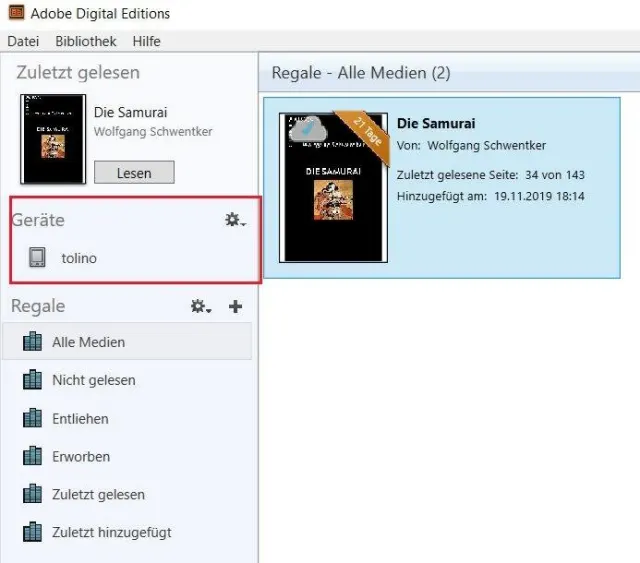Click 'Von: Wolfgang Schwentker' author line

[x=471, y=145]
